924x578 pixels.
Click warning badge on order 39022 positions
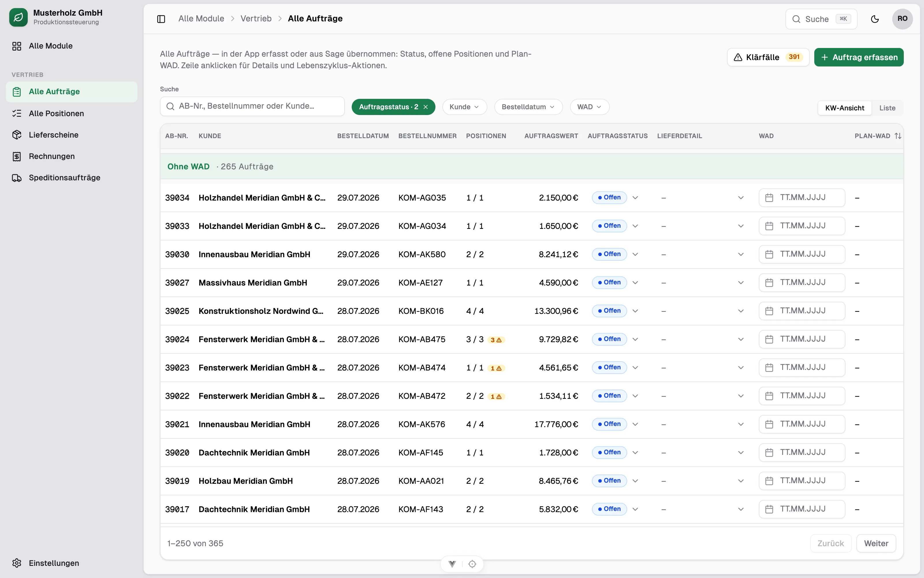[x=496, y=397]
